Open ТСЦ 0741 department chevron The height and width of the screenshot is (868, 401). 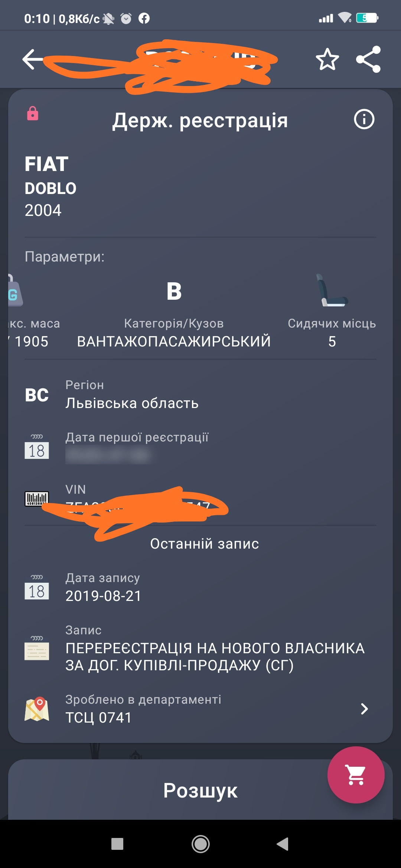[x=364, y=708]
